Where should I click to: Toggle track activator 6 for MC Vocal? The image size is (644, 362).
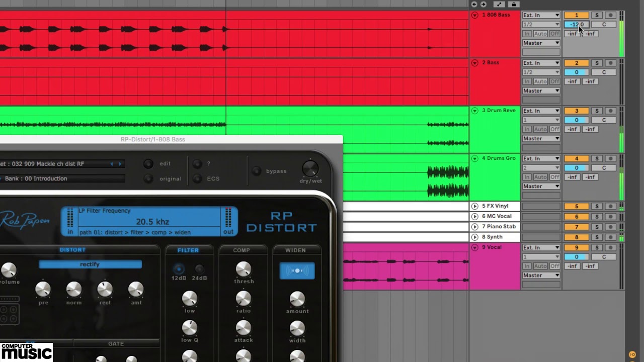[577, 217]
